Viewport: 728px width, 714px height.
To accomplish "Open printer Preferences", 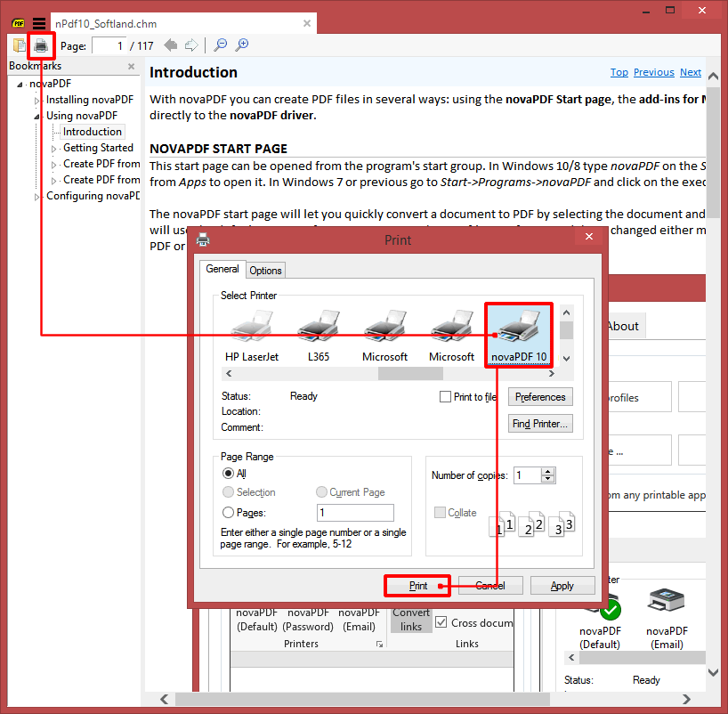I will tap(539, 396).
